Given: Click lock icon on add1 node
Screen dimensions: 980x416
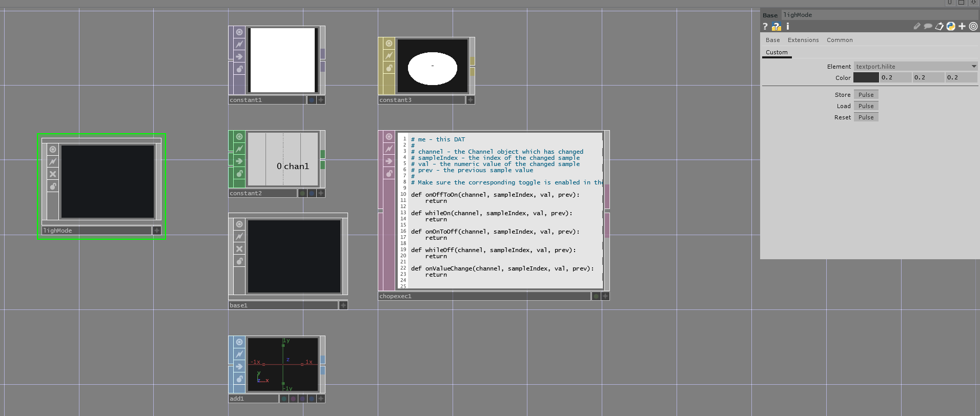Looking at the screenshot, I should point(239,379).
